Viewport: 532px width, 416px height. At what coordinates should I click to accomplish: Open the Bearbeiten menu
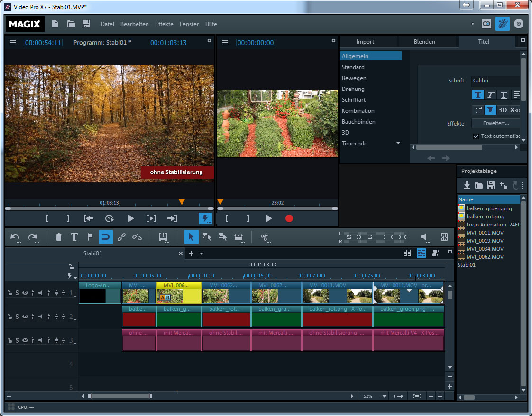click(134, 24)
